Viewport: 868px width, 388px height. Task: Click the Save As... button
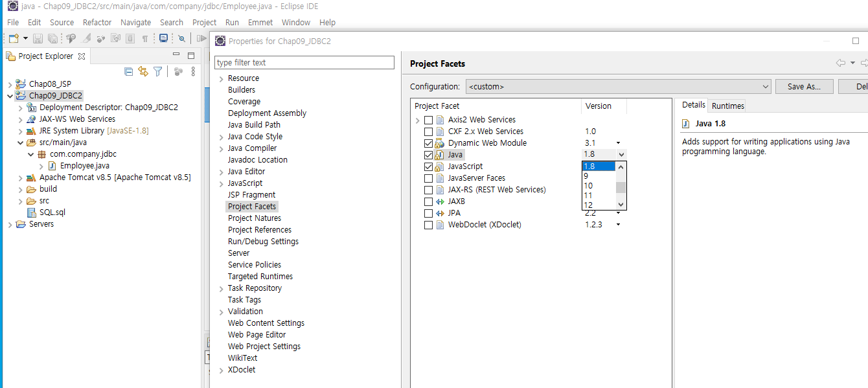tap(804, 86)
